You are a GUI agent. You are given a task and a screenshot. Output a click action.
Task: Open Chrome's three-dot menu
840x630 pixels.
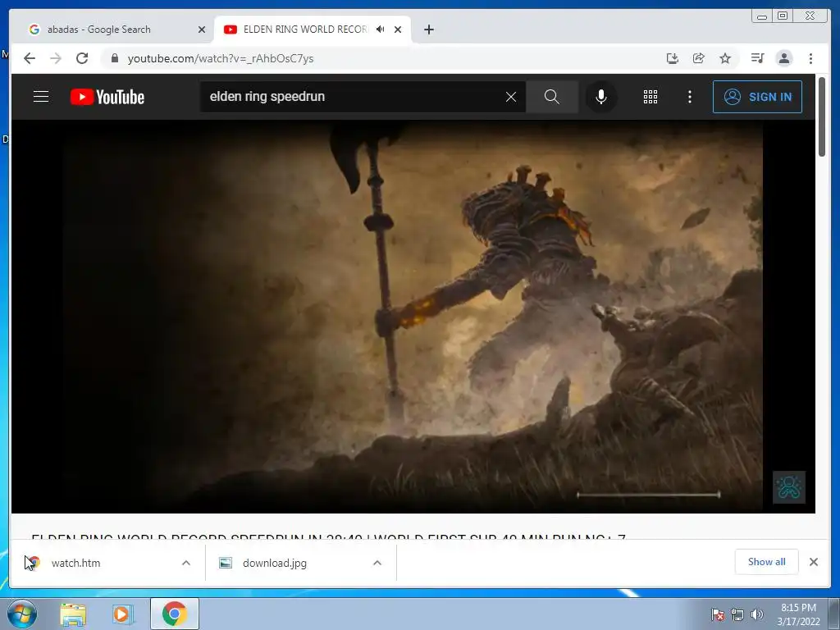pos(810,58)
